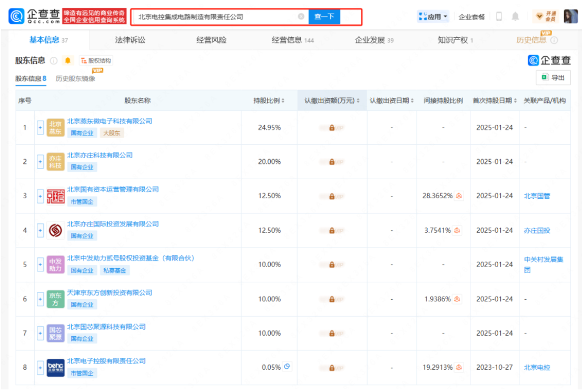Image resolution: width=582 pixels, height=392 pixels.
Task: Open the 中关村发展集团 related institution link
Action: click(544, 264)
